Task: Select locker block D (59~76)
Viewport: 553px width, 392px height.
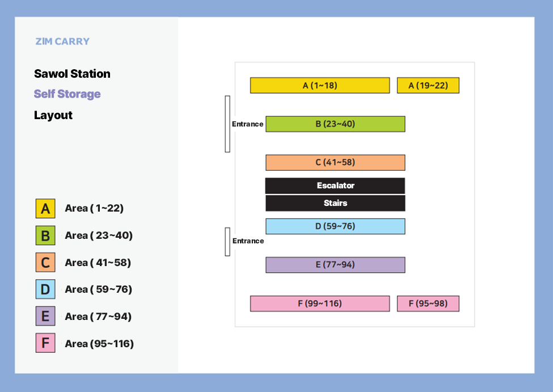Action: tap(335, 226)
